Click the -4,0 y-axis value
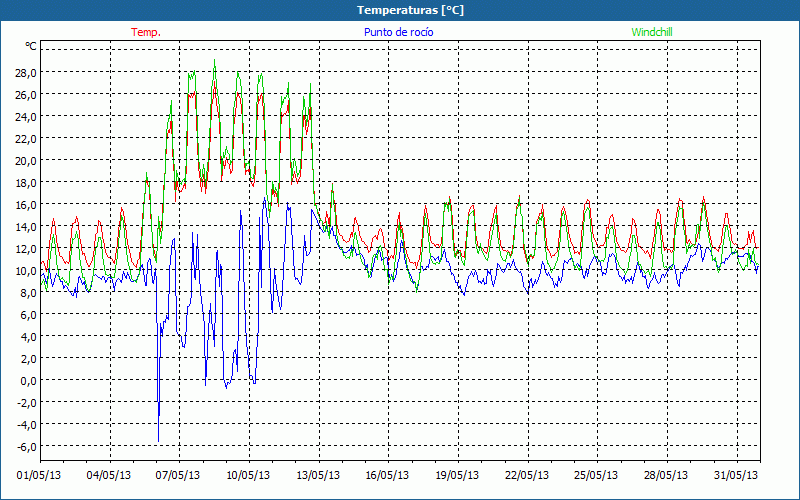This screenshot has width=800, height=500. (27, 424)
